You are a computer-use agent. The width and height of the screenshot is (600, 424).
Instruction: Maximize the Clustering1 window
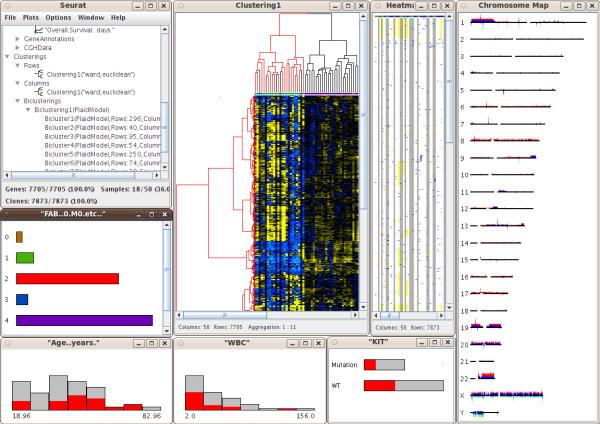coord(348,6)
